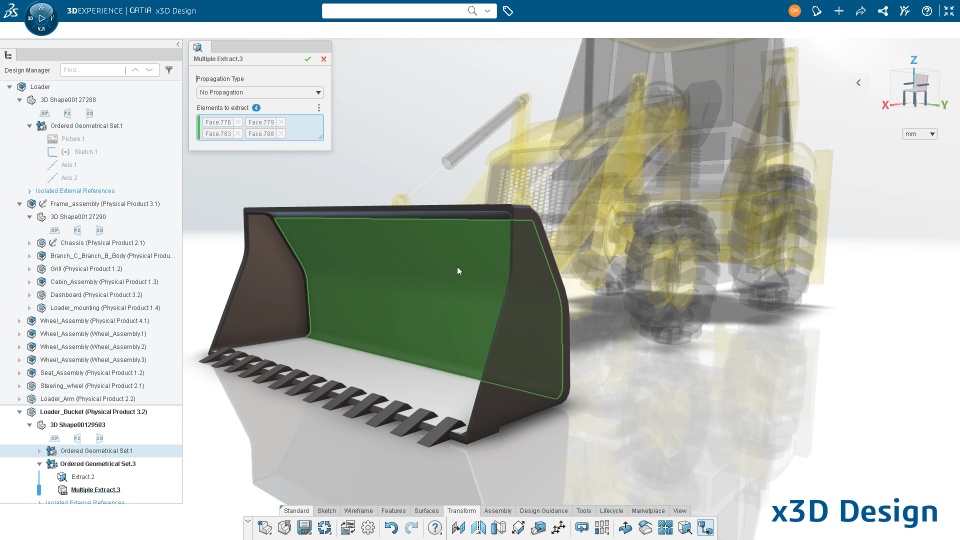Image resolution: width=960 pixels, height=540 pixels.
Task: Click the search magnifier icon
Action: pyautogui.click(x=472, y=11)
